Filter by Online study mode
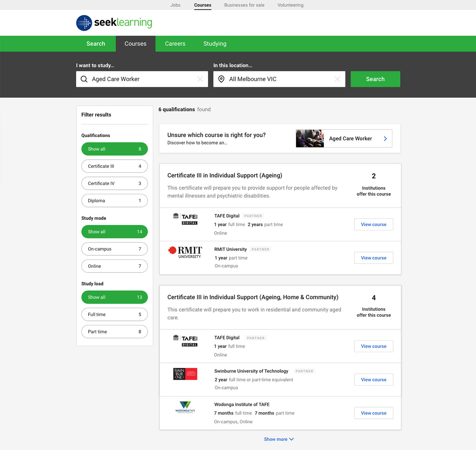The height and width of the screenshot is (450, 476). (115, 266)
